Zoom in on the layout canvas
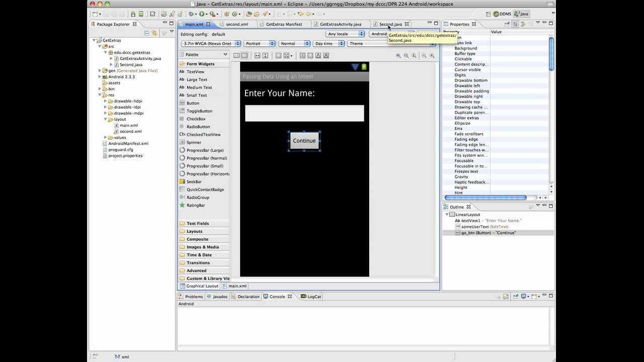 (432, 55)
